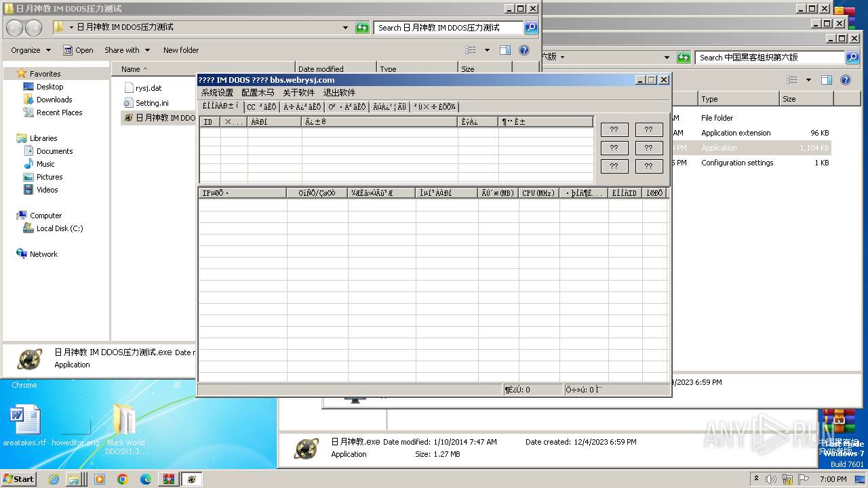Click Search 中国黑客组织第六版 box in back window
The width and height of the screenshot is (868, 488).
click(770, 58)
